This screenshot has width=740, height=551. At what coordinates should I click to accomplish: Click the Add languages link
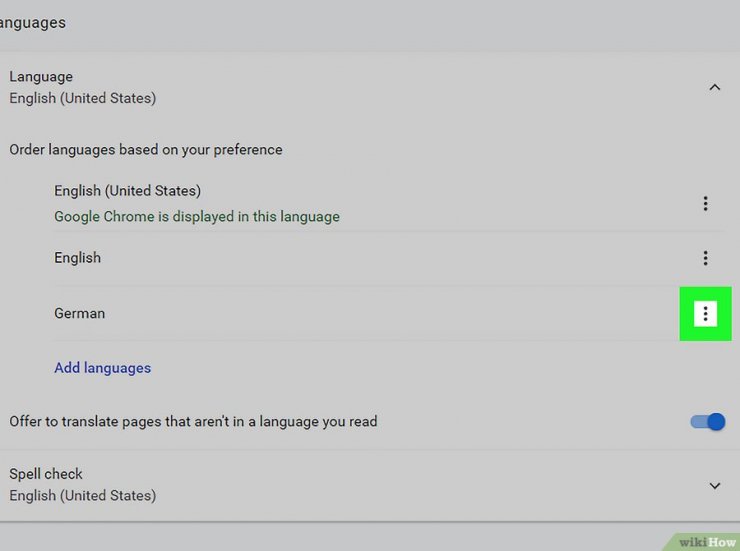102,368
